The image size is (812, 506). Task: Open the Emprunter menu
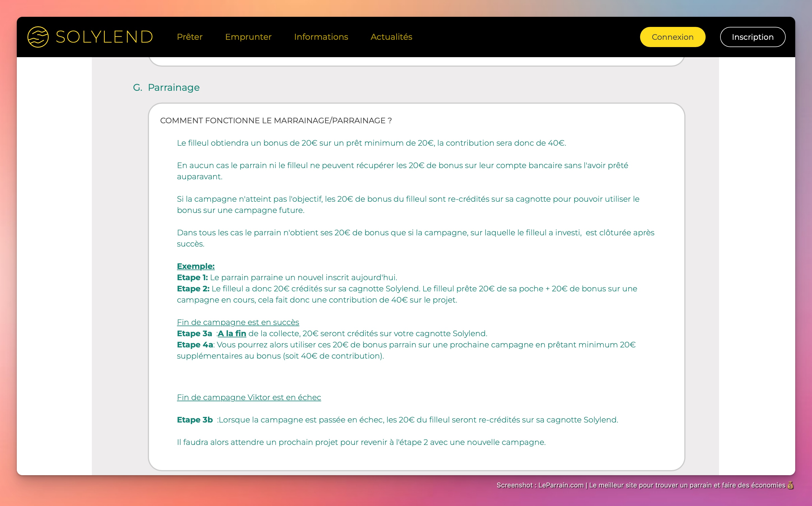click(x=248, y=37)
